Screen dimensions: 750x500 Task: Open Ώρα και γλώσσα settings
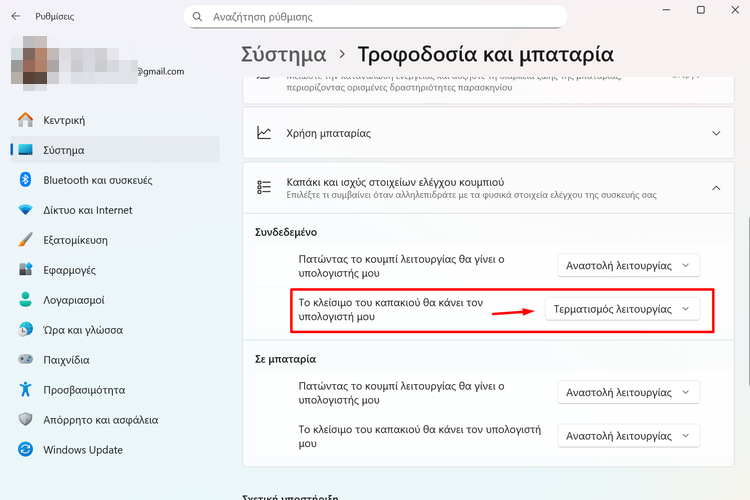pyautogui.click(x=115, y=330)
